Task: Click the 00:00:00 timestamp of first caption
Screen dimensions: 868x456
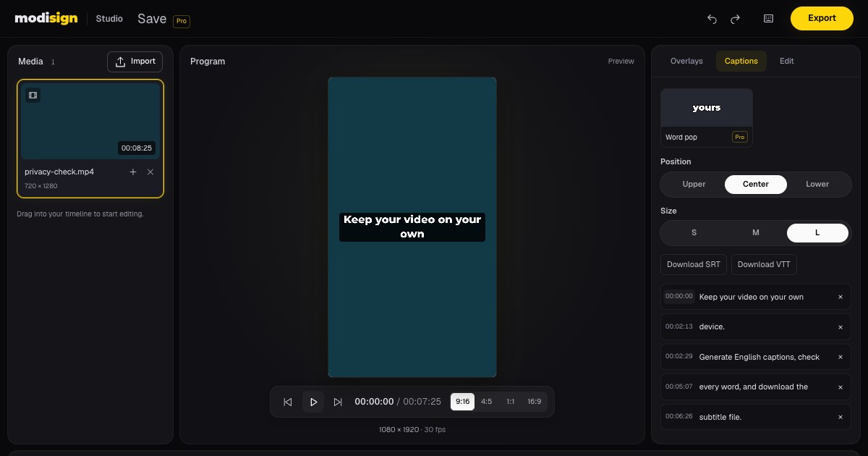Action: point(679,296)
